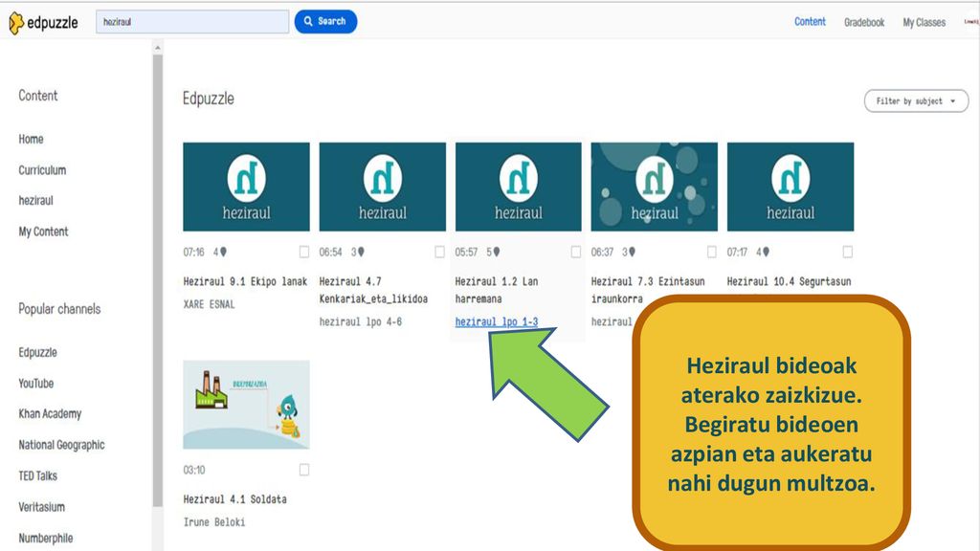
Task: Click question marker icon under Heziraul 9.1
Action: pyautogui.click(x=223, y=252)
